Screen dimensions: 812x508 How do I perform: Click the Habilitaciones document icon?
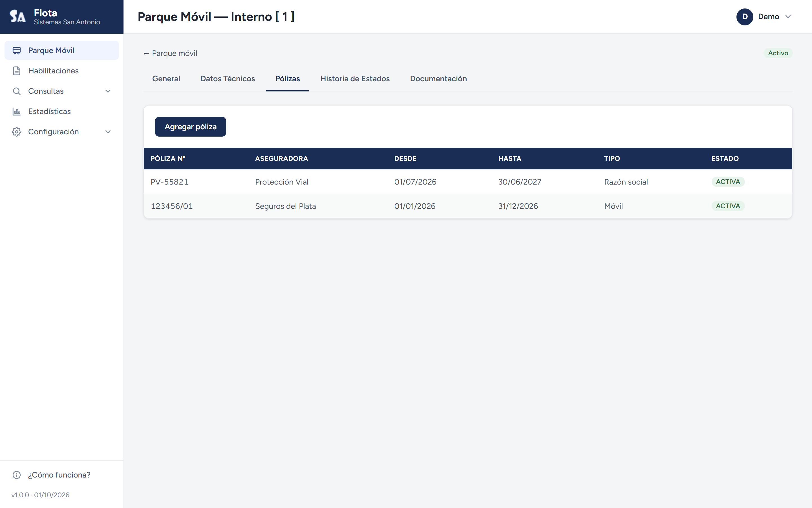click(x=16, y=71)
